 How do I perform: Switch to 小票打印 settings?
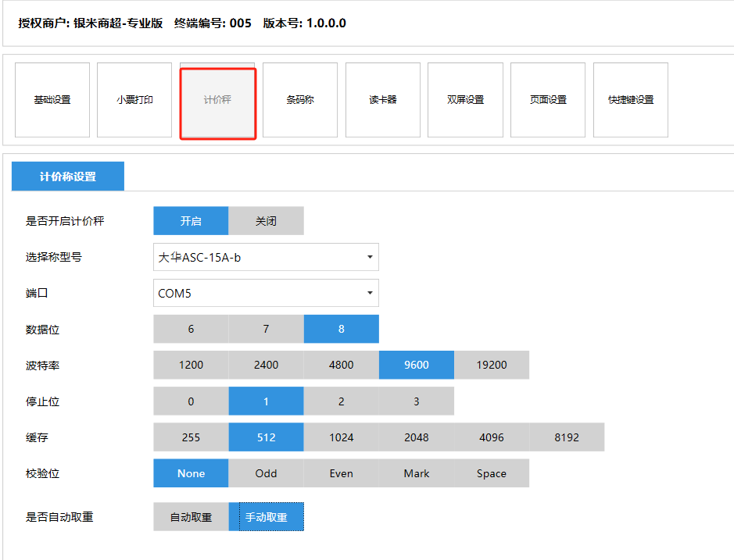[x=134, y=100]
